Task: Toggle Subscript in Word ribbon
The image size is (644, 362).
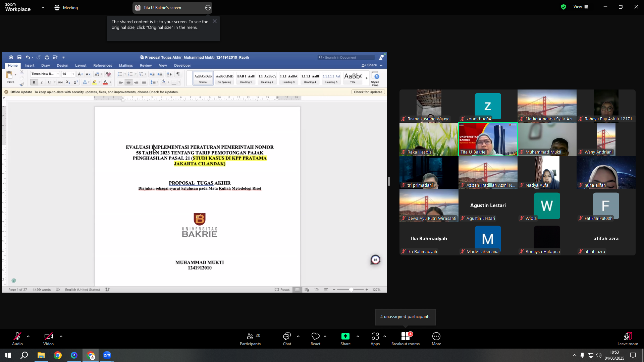Action: coord(68,82)
